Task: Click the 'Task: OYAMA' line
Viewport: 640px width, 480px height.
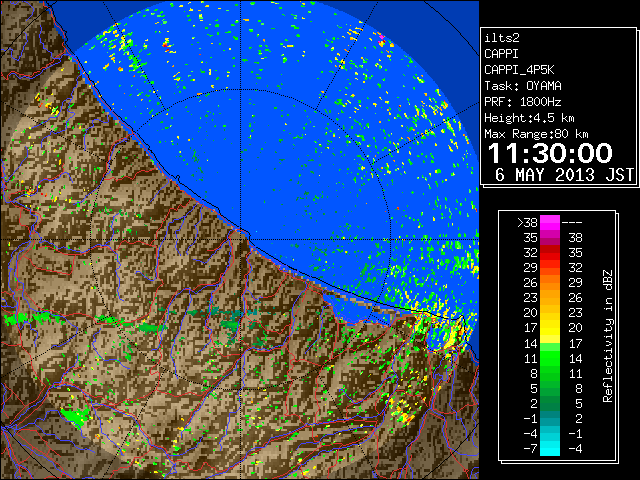Action: 523,86
